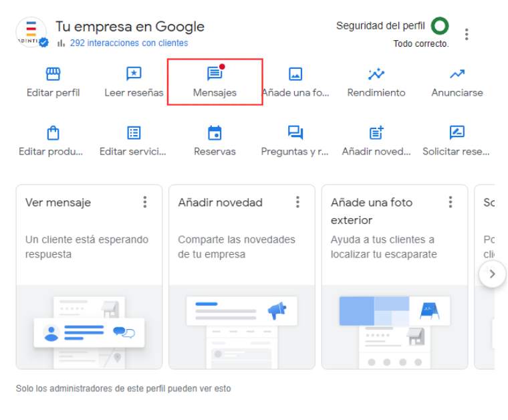
Task: Click the Mensajes label text
Action: click(215, 93)
